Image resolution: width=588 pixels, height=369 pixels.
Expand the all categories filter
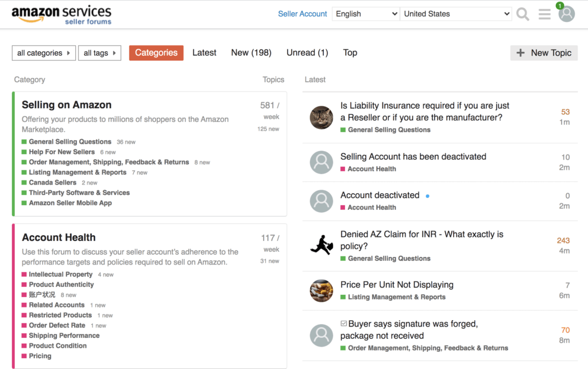click(x=44, y=53)
